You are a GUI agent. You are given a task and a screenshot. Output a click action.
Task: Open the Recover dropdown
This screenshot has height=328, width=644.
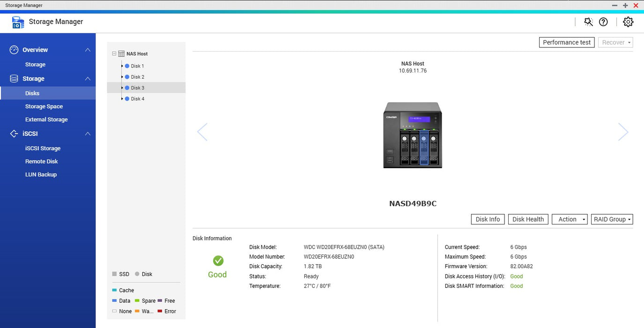click(x=615, y=42)
